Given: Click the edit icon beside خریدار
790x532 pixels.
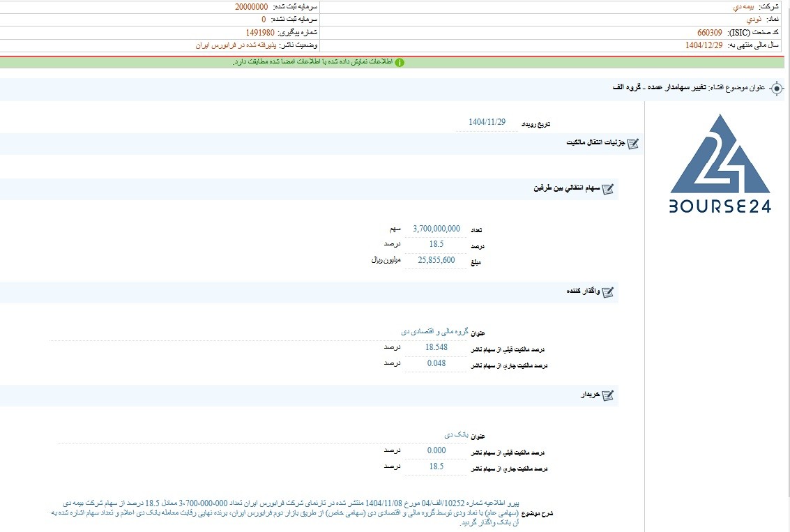Looking at the screenshot, I should 608,395.
